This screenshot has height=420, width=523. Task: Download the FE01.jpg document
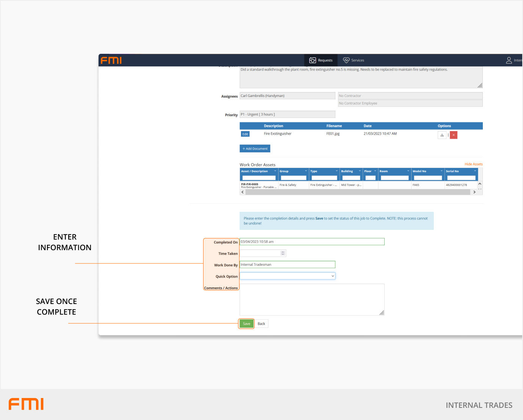pyautogui.click(x=442, y=135)
